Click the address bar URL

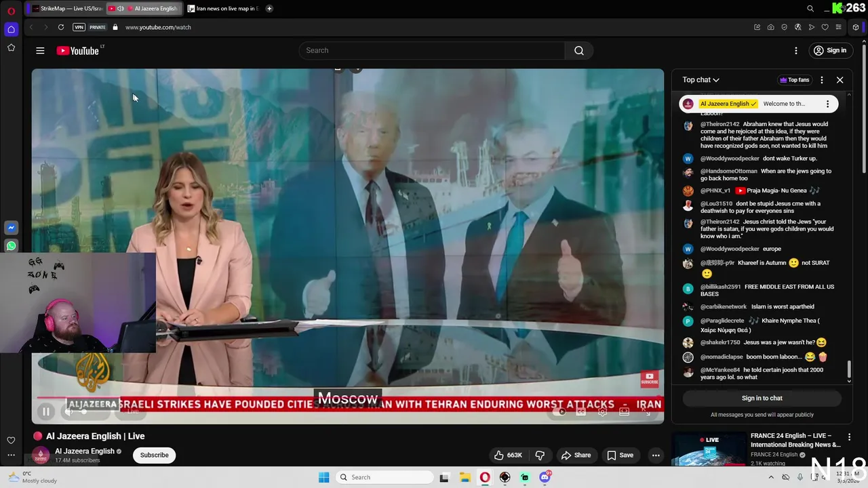point(158,27)
